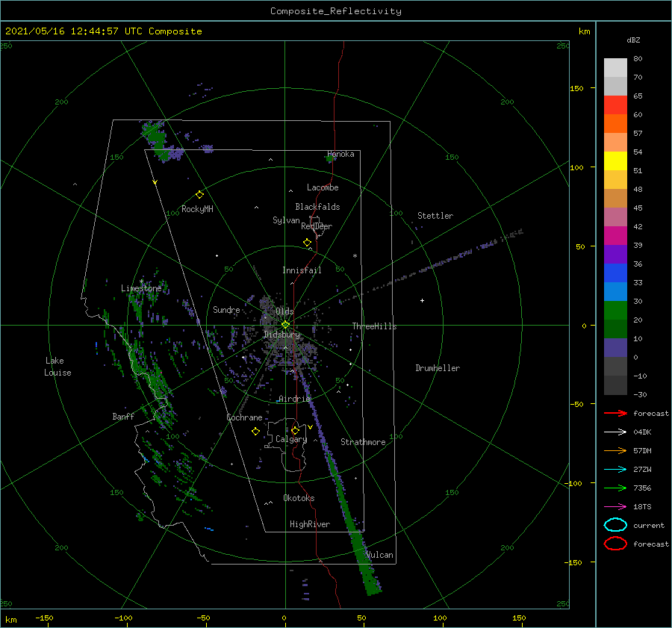Select the Innisfail city label

[302, 270]
